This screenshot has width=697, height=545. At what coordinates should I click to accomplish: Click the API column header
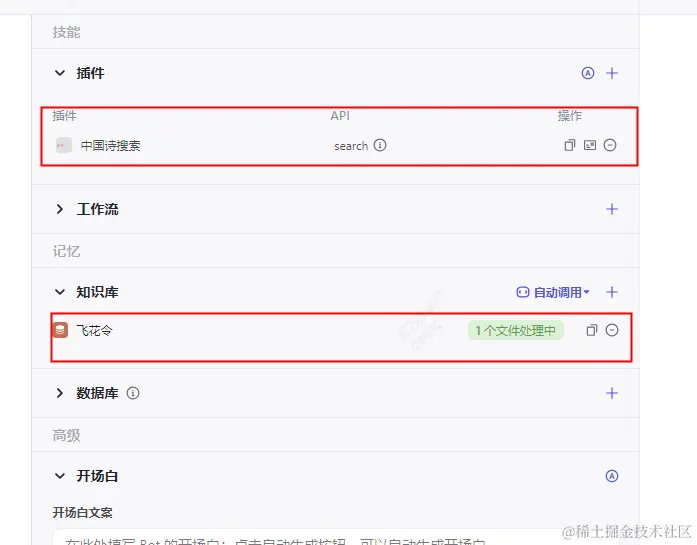pyautogui.click(x=340, y=116)
